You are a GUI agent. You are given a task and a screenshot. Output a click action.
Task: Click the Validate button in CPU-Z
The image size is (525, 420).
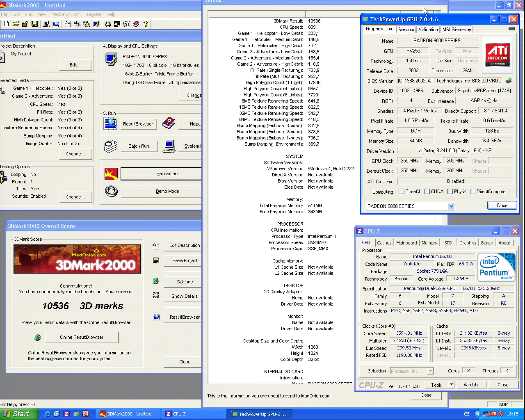point(471,385)
